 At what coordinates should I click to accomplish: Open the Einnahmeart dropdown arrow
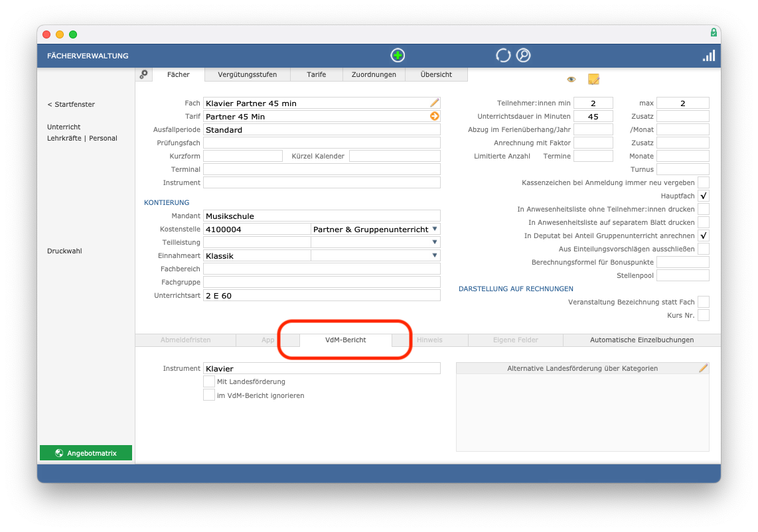[434, 255]
